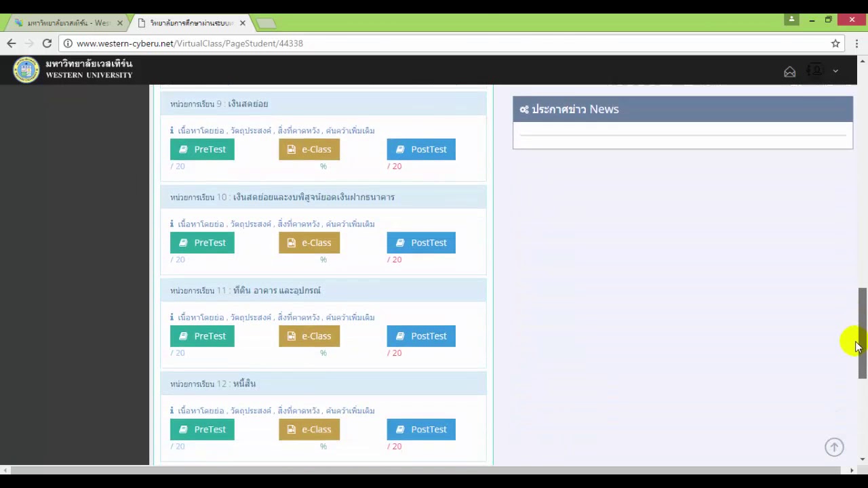Open e-Class for unit 11
This screenshot has height=488, width=868.
pos(309,336)
